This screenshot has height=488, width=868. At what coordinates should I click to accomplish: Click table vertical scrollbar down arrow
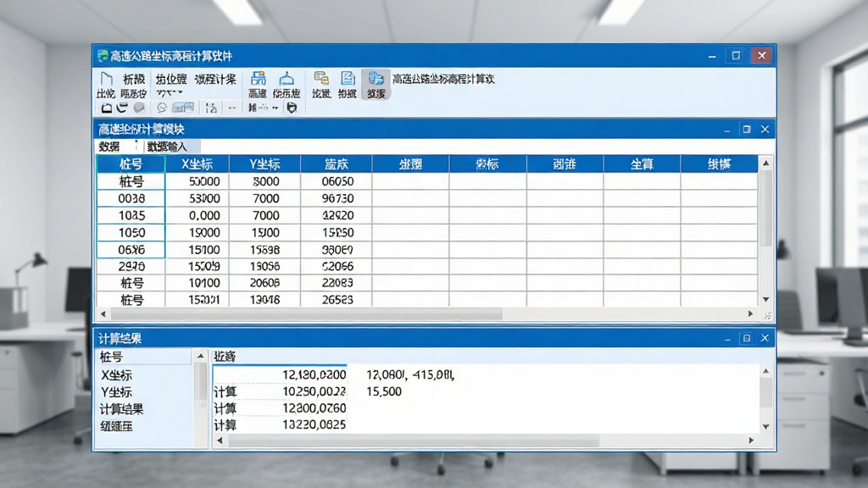click(765, 299)
